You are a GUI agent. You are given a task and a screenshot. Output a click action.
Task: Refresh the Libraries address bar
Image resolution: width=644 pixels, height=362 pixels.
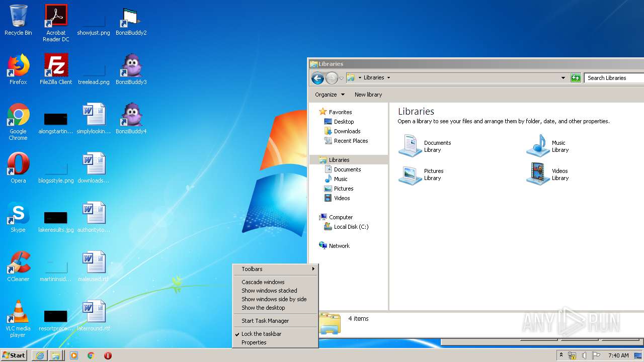[x=576, y=78]
